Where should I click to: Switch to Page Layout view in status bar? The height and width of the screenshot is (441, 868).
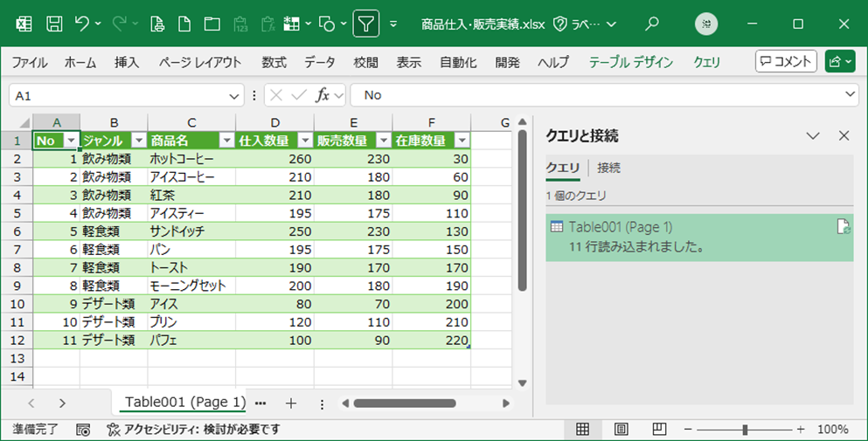click(x=621, y=430)
